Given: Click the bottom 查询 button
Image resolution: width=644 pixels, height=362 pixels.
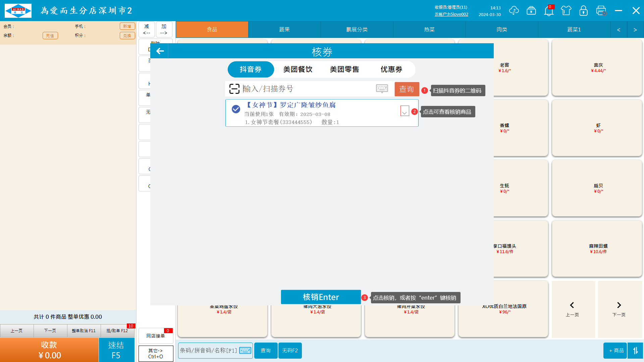Looking at the screenshot, I should 266,350.
